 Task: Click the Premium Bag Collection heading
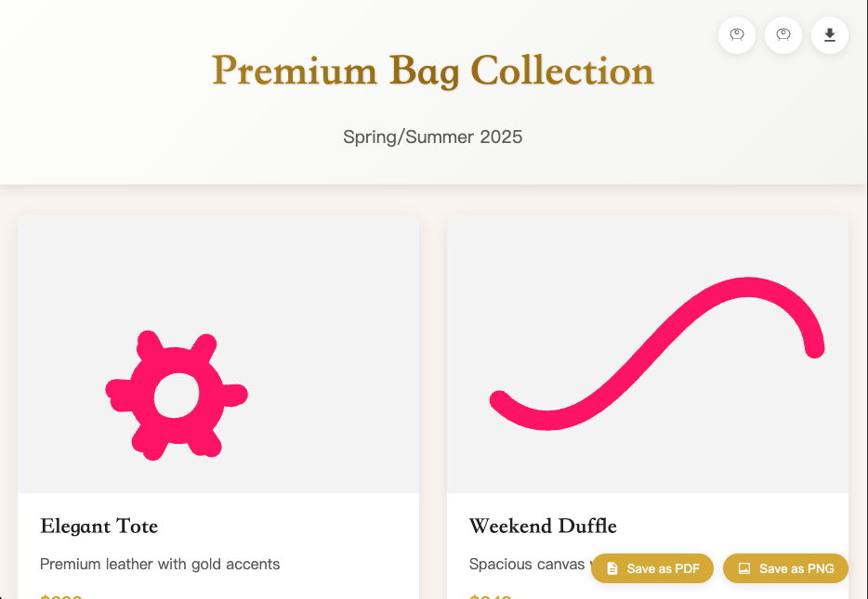433,71
